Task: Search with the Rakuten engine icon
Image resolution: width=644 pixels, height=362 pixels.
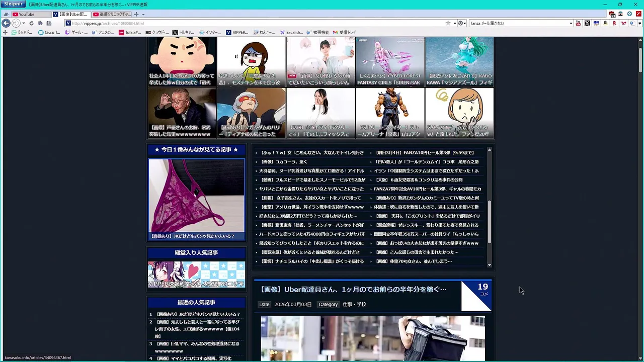Action: pyautogui.click(x=614, y=23)
